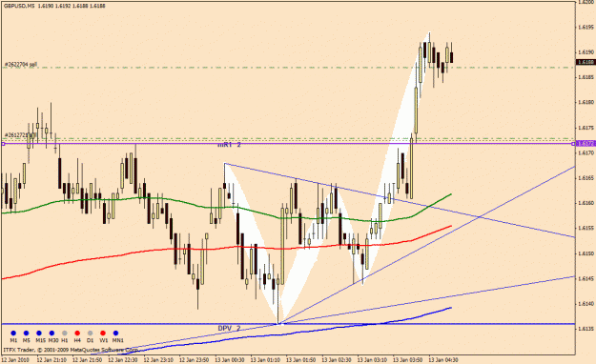Image resolution: width=596 pixels, height=364 pixels.
Task: Click 13 Jan 00:30 on the time axis
Action: click(x=230, y=359)
